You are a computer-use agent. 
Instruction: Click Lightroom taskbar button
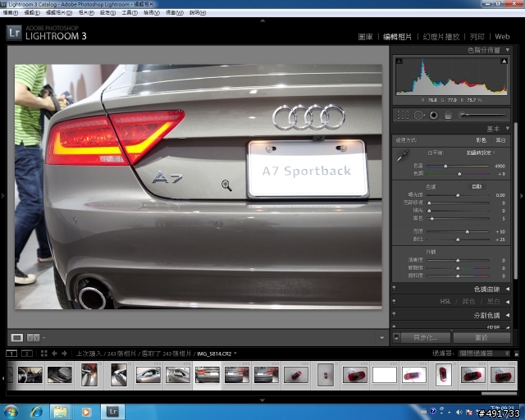[x=113, y=412]
